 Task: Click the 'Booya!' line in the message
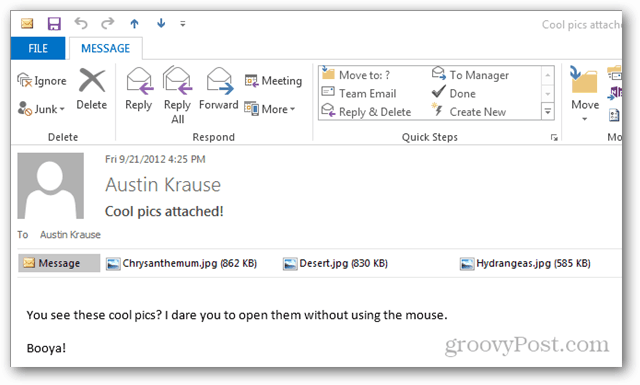tap(46, 348)
